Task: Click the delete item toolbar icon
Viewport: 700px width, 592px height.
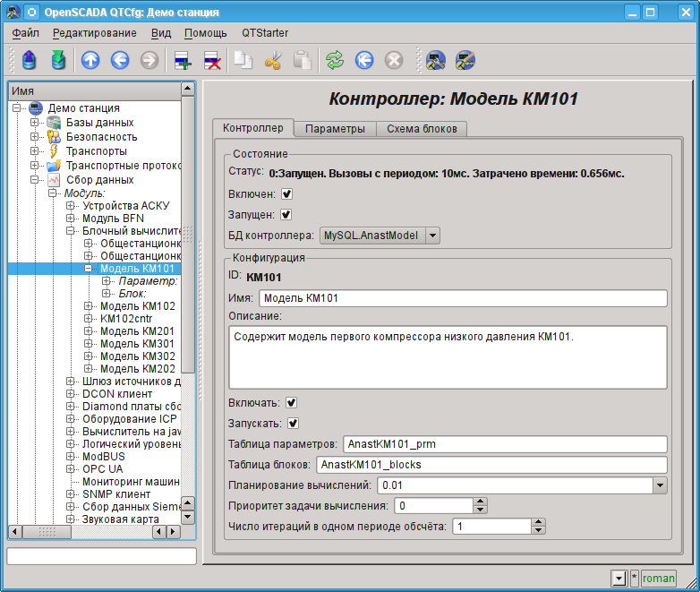Action: 212,60
